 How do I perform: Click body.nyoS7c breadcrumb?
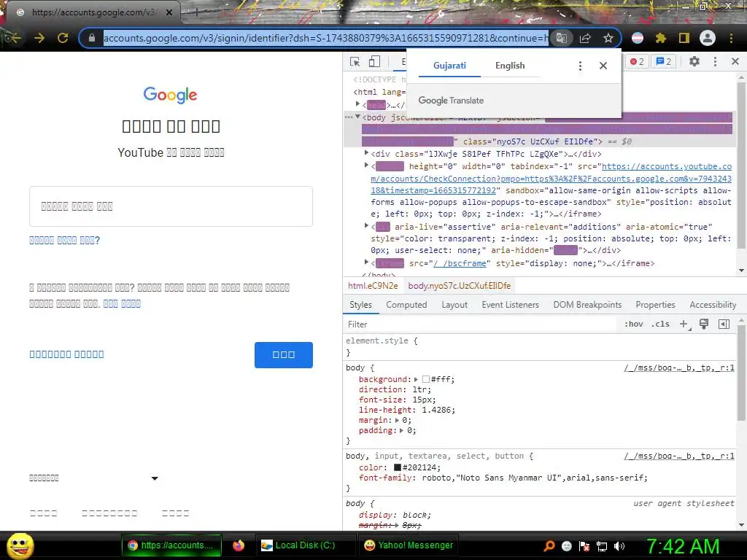[x=460, y=286]
